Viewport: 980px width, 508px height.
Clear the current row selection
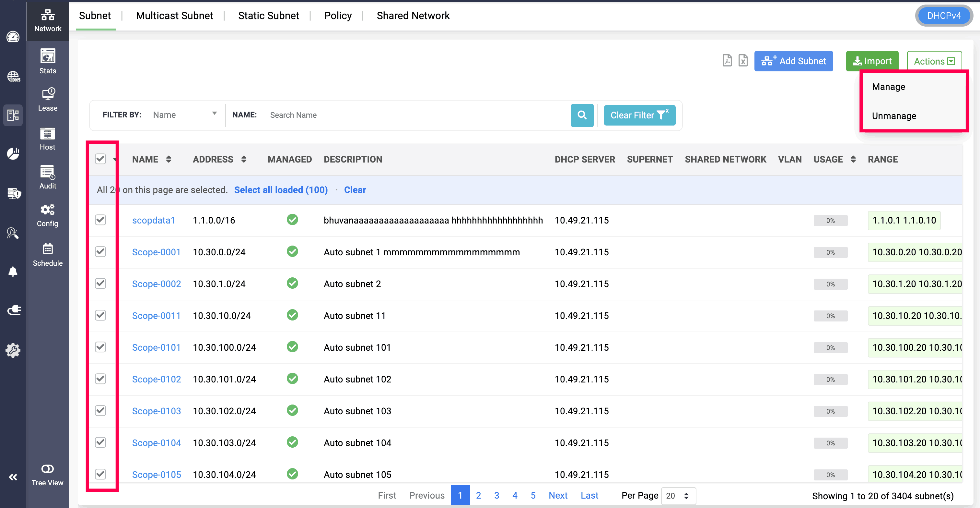[355, 190]
